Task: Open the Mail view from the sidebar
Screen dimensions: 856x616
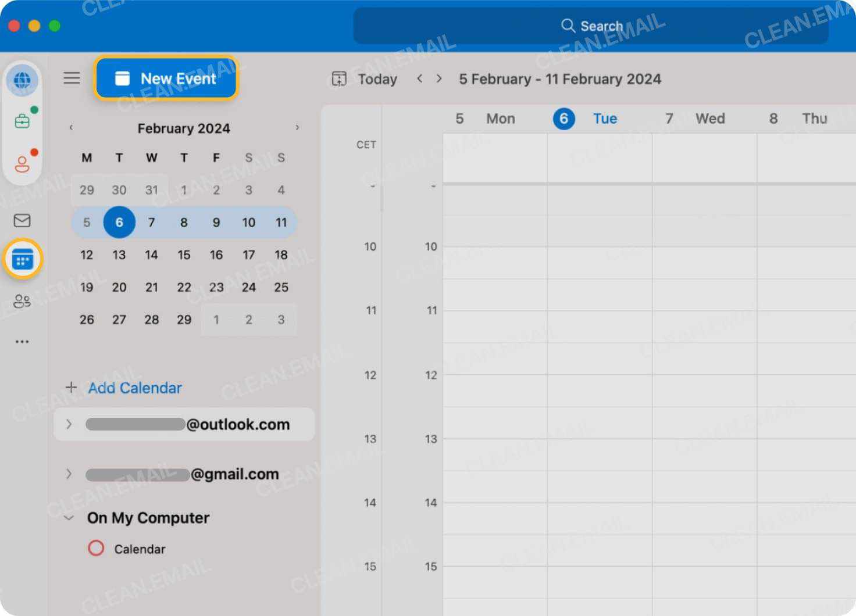Action: [22, 220]
